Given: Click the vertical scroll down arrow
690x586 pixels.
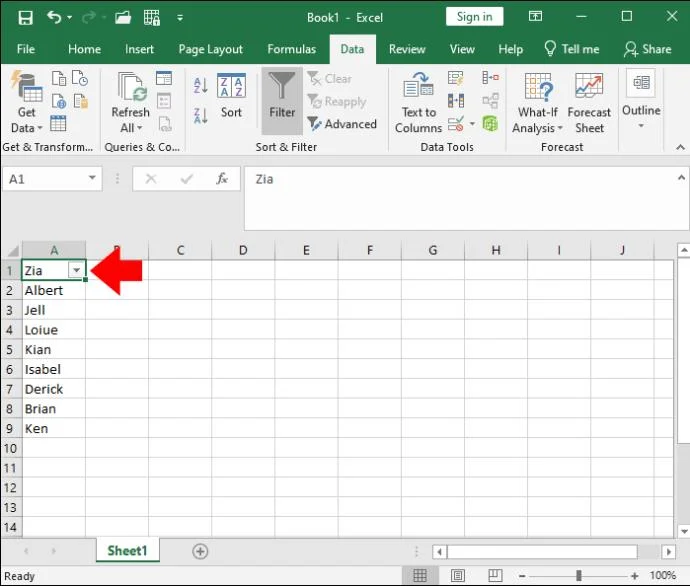Looking at the screenshot, I should pos(684,531).
